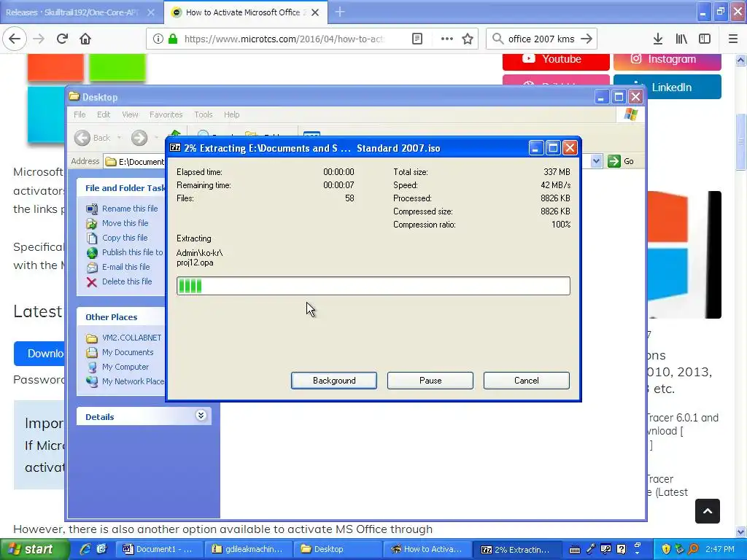The image size is (747, 560).
Task: Go to Firefox home page icon
Action: pos(85,39)
